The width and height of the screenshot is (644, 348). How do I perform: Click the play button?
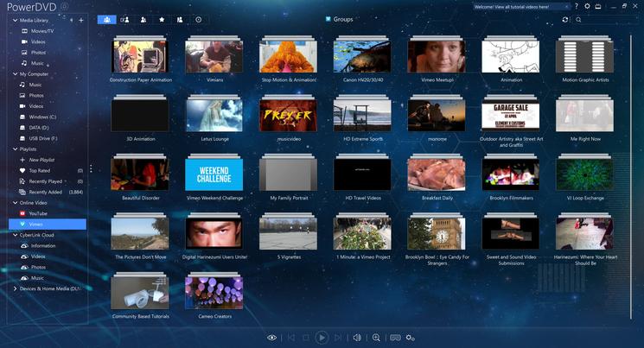coord(322,338)
